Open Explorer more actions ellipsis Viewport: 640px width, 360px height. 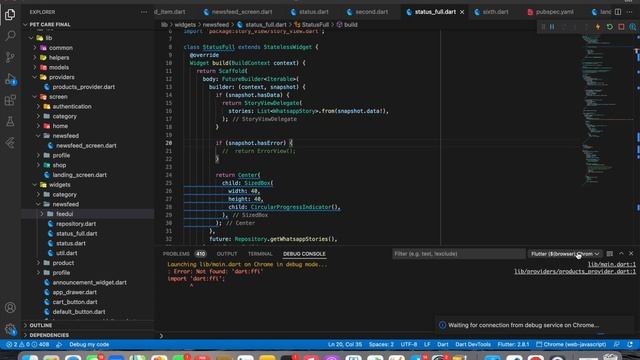coord(144,12)
